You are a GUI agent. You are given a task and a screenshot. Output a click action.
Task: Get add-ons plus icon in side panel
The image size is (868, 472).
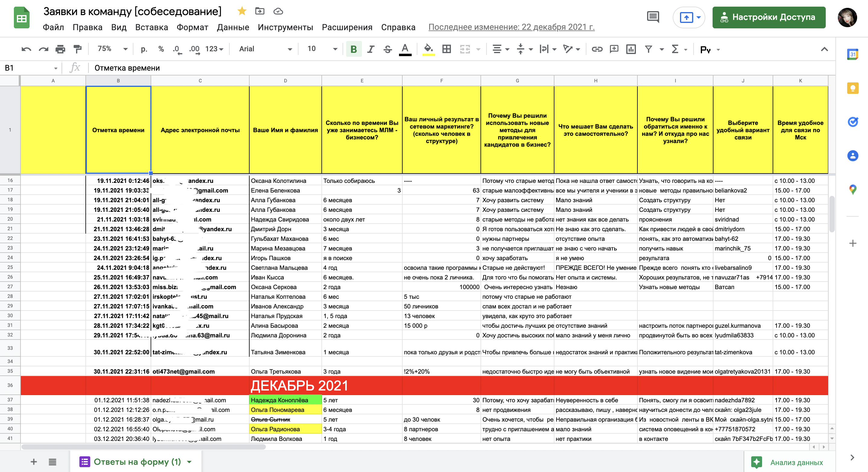pyautogui.click(x=853, y=243)
